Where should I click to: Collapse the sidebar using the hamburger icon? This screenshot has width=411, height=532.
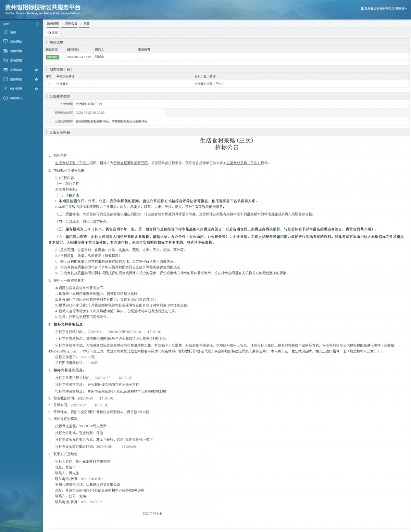38,24
